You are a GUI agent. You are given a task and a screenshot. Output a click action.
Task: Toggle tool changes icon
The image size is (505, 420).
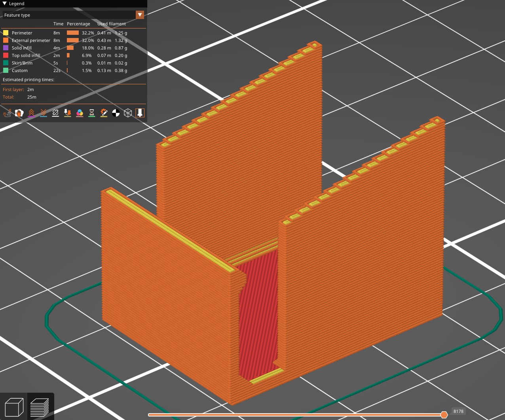(68, 113)
